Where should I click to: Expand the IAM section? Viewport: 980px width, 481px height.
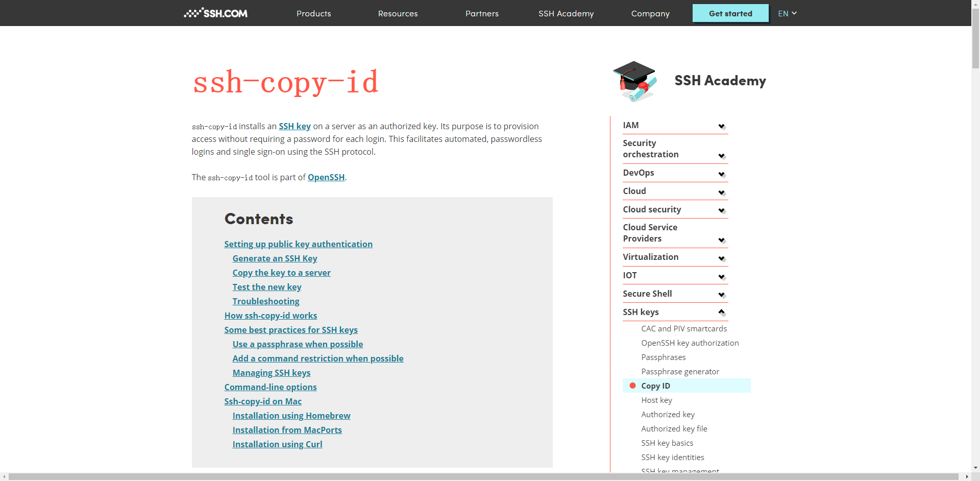point(722,126)
